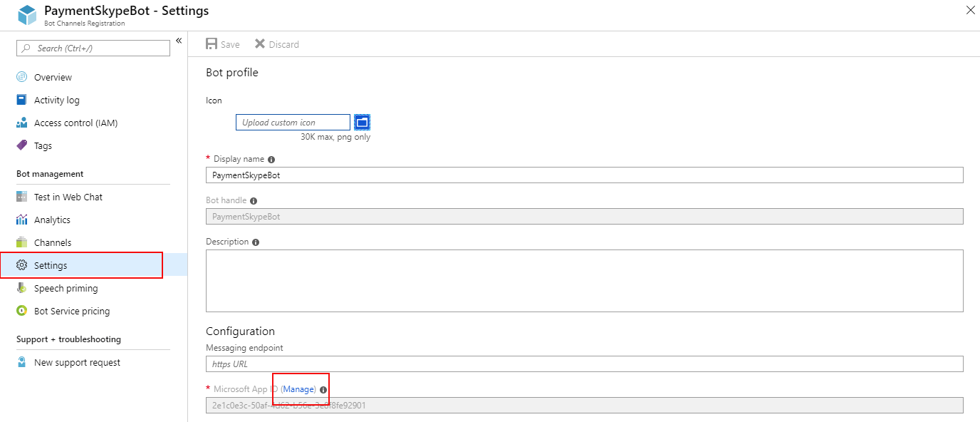
Task: Click into the Description text area
Action: tap(584, 281)
